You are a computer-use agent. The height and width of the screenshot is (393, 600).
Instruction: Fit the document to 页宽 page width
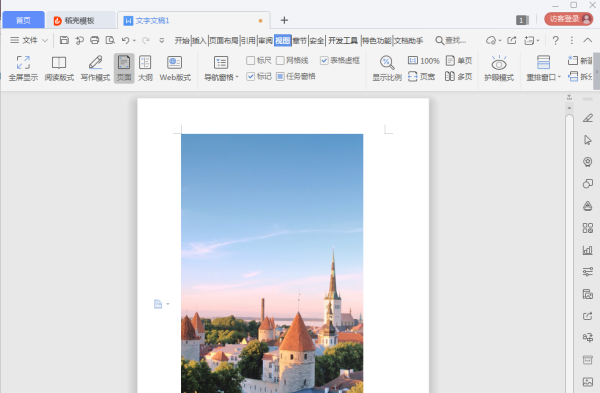tap(421, 77)
